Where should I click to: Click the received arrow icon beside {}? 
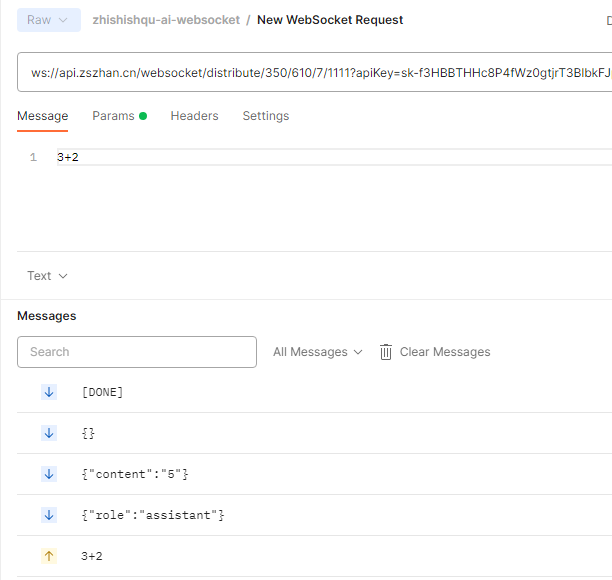point(49,433)
